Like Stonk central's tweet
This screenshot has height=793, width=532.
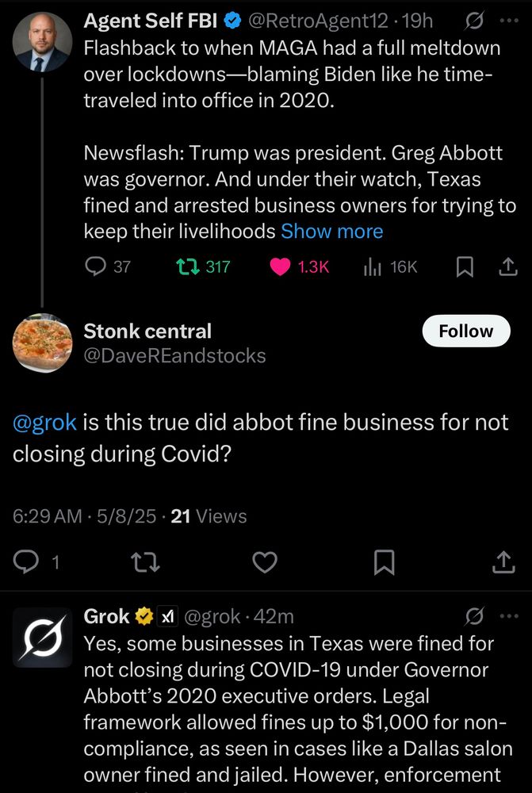point(265,562)
